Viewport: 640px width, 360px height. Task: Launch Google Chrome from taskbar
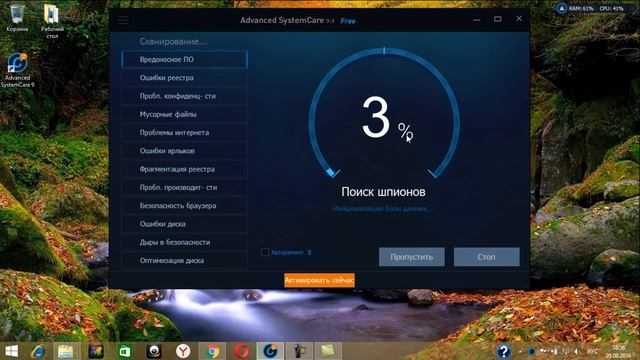tap(212, 351)
